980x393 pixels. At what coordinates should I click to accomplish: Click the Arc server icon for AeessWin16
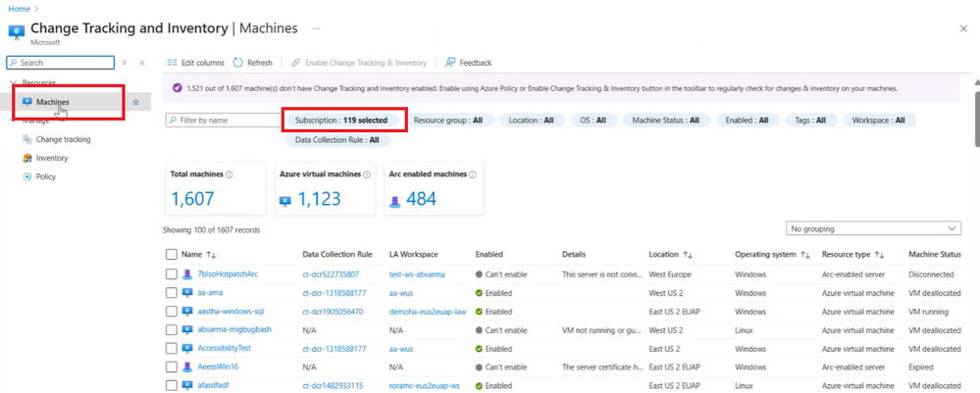pyautogui.click(x=187, y=368)
